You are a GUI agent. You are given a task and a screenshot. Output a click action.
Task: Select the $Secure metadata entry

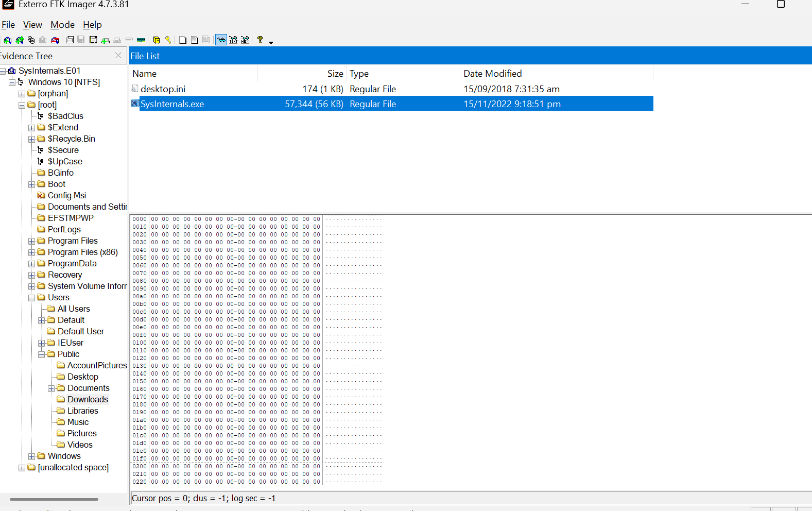click(63, 150)
